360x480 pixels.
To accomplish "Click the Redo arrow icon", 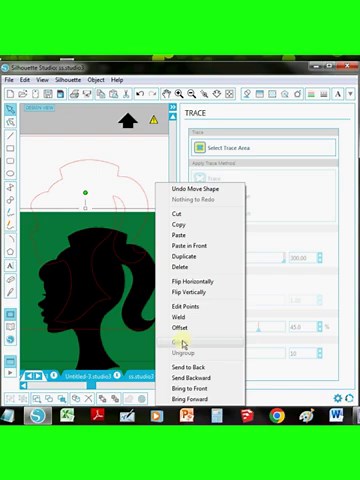I will (x=152, y=94).
